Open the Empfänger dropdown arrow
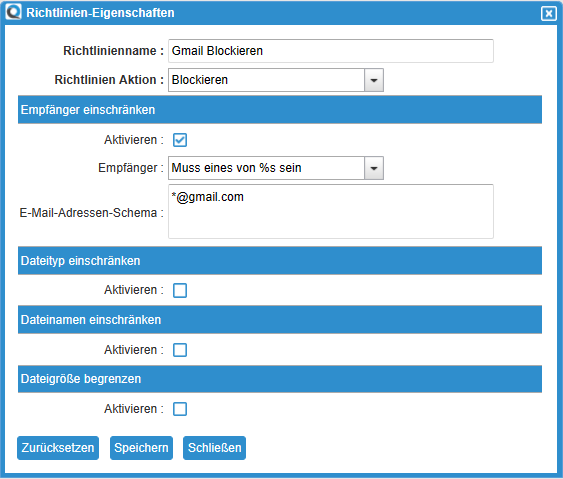Image resolution: width=563 pixels, height=479 pixels. click(374, 168)
